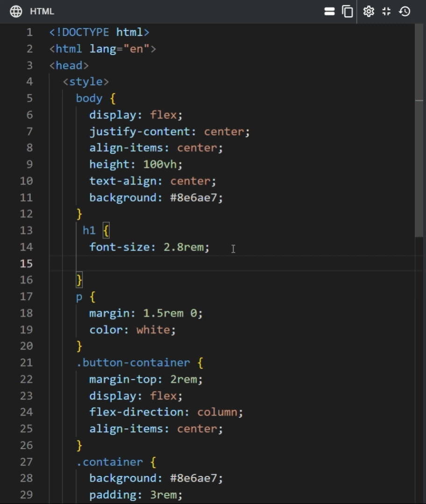Click line number 1 in gutter
Screen dimensions: 426x504
[29, 32]
